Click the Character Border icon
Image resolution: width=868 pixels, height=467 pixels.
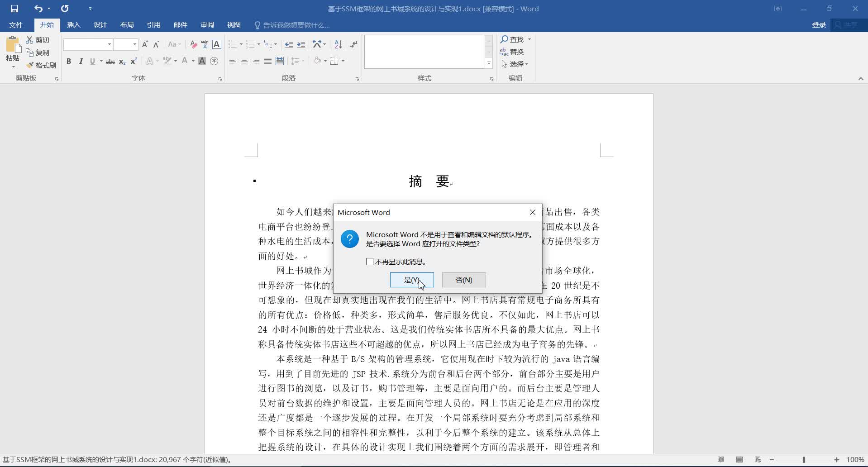click(x=217, y=44)
